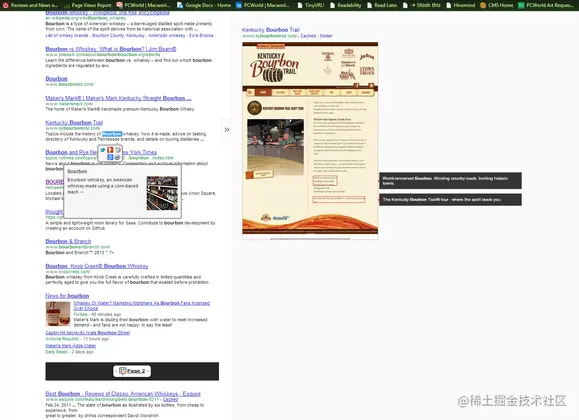This screenshot has width=579, height=420.
Task: Open the Bourbon and Rye New York Times result
Action: pos(101,152)
